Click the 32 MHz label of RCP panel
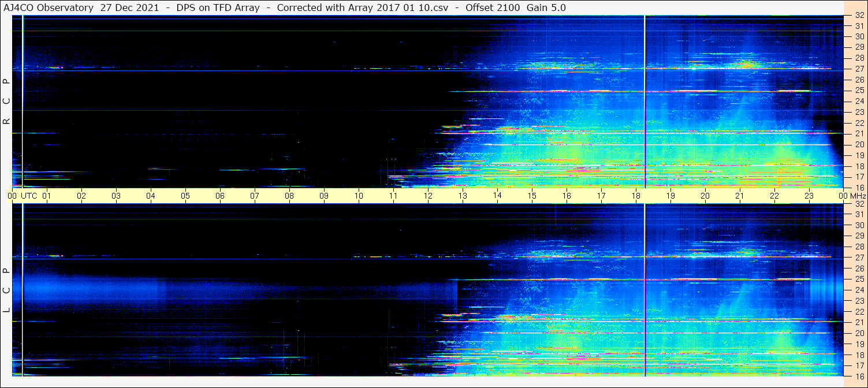The height and width of the screenshot is (388, 868). pyautogui.click(x=859, y=16)
